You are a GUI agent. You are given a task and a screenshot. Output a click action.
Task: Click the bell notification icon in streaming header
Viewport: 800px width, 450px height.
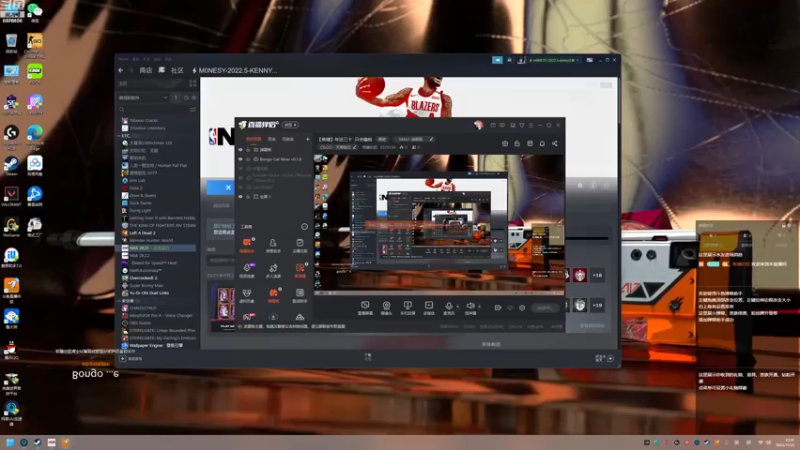coord(542,144)
